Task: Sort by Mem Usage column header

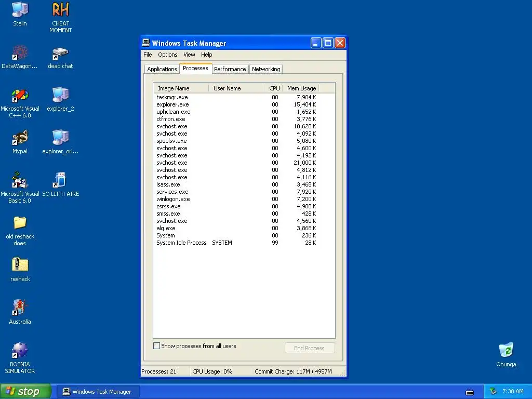Action: [x=301, y=88]
